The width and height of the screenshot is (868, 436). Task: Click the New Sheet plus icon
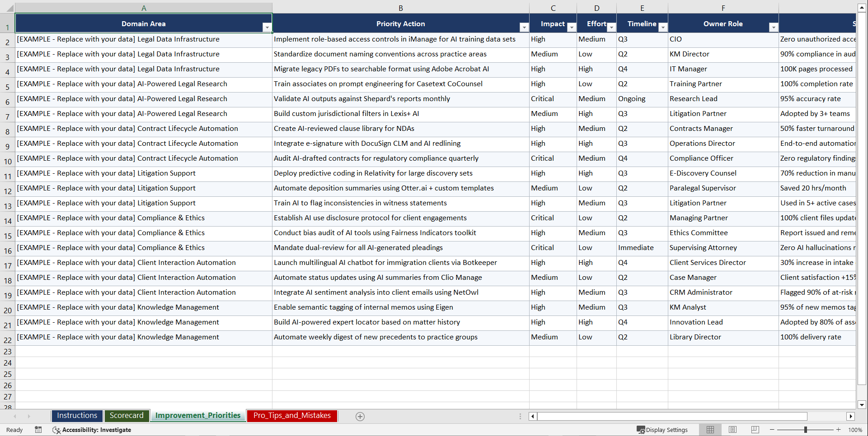360,416
